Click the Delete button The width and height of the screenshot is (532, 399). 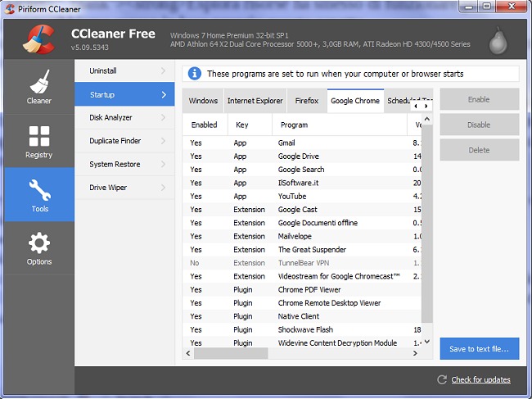(x=480, y=150)
